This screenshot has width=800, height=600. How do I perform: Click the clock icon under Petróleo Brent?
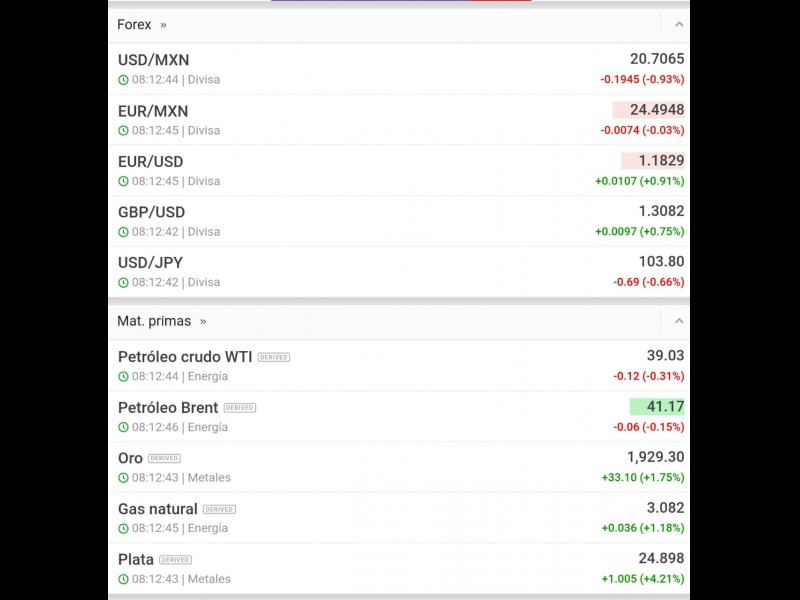(x=123, y=428)
